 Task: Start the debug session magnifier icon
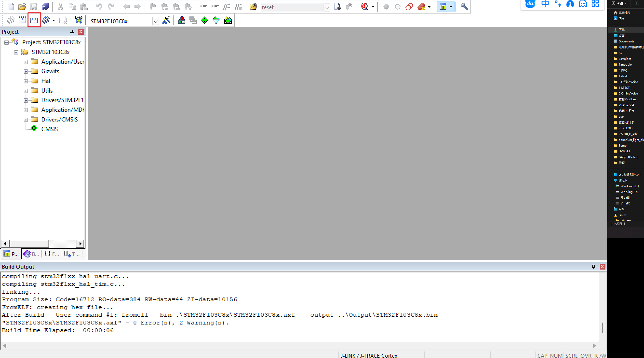(364, 7)
